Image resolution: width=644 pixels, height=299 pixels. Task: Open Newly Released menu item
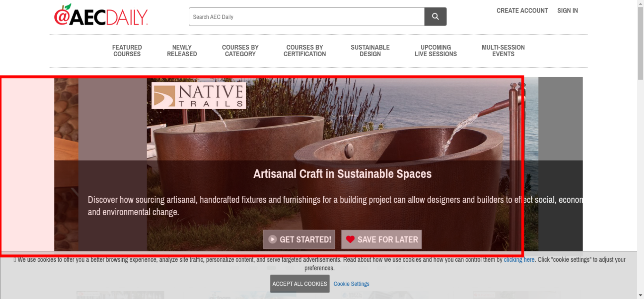pos(182,51)
